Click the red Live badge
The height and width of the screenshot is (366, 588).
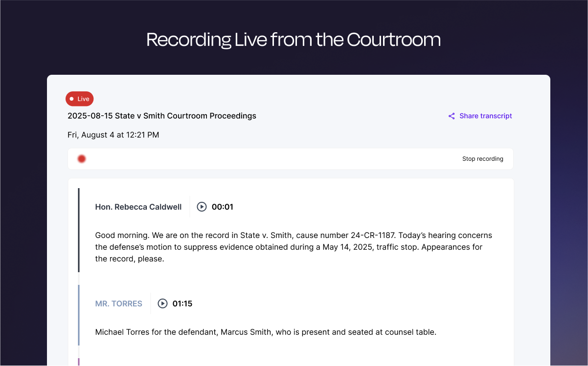[79, 99]
